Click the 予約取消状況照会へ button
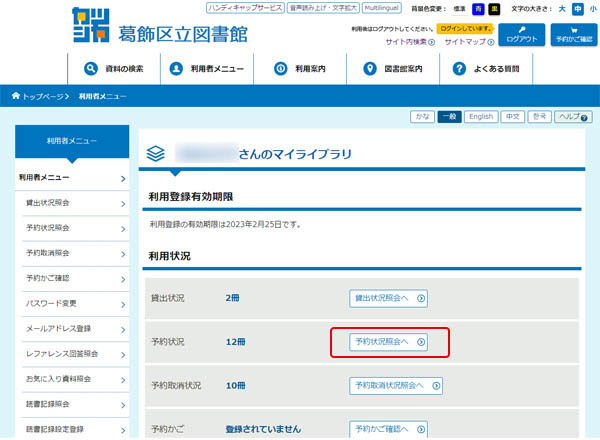600x440 pixels. click(x=396, y=386)
